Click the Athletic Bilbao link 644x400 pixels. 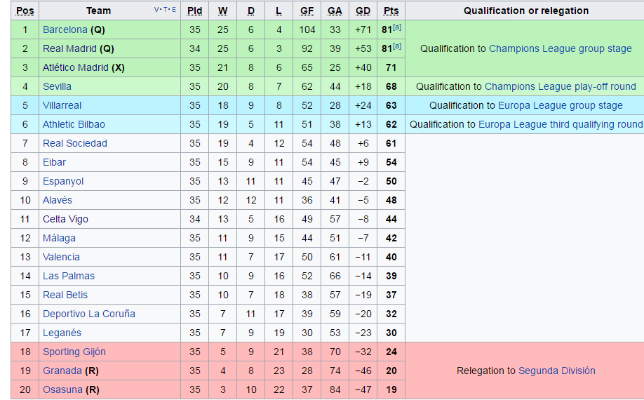74,124
